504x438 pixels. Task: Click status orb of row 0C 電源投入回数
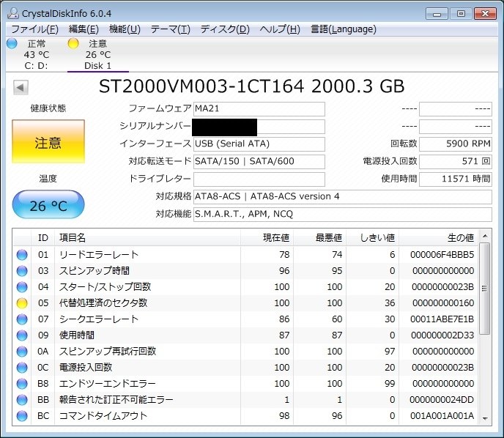[22, 367]
